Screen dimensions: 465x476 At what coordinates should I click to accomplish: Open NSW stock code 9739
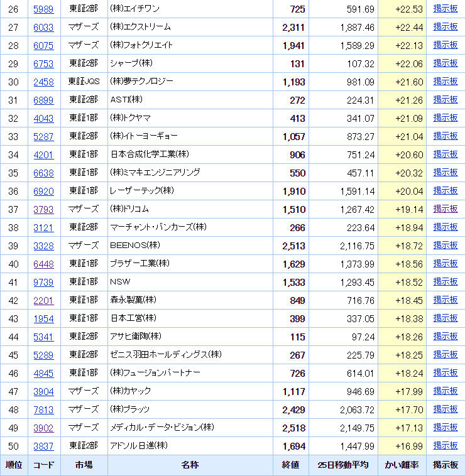coord(43,283)
